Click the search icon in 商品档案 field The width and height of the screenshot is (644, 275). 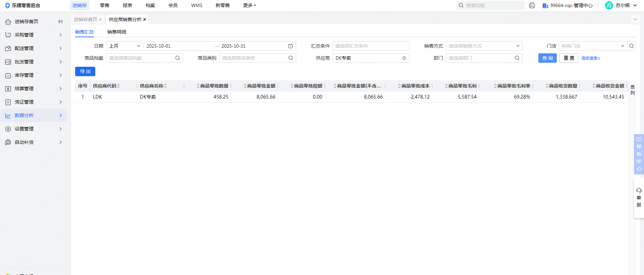177,58
